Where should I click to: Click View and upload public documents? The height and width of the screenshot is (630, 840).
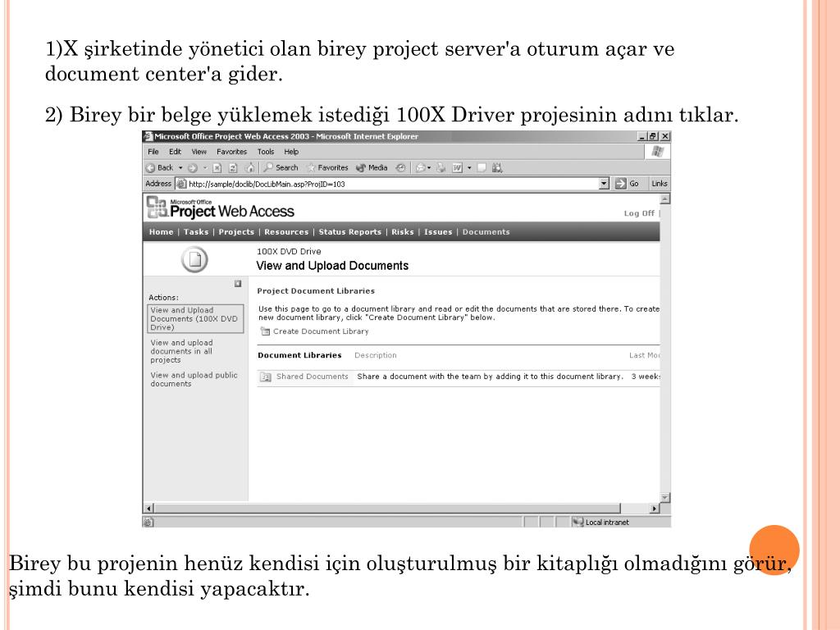[x=194, y=379]
